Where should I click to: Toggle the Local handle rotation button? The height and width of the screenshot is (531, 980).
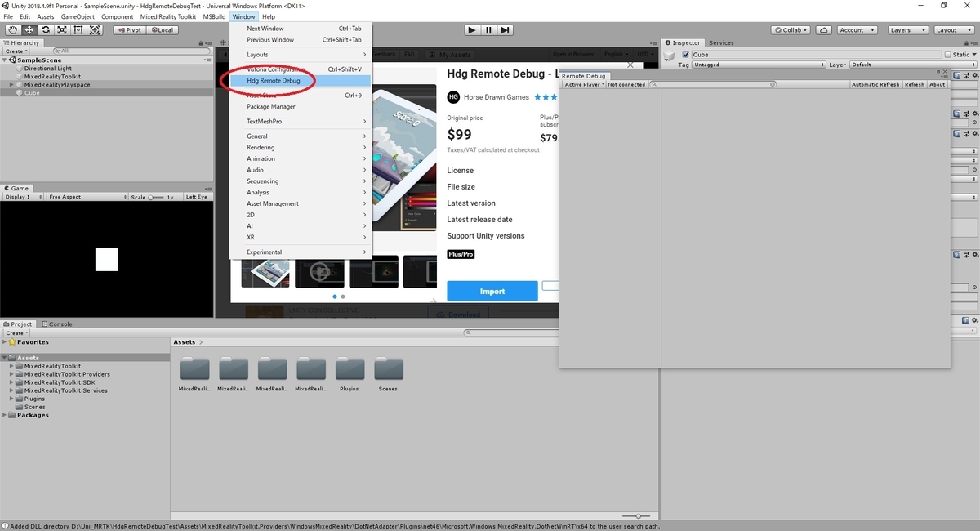(162, 30)
